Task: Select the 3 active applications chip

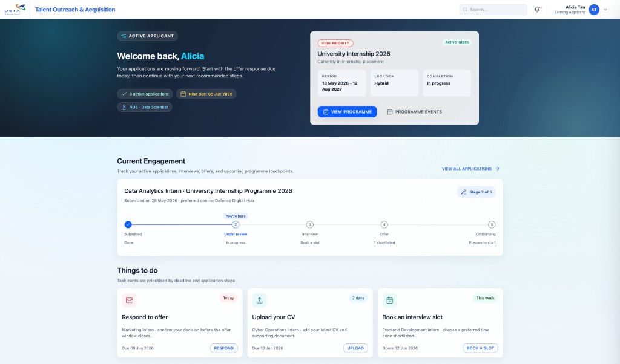Action: pyautogui.click(x=145, y=94)
